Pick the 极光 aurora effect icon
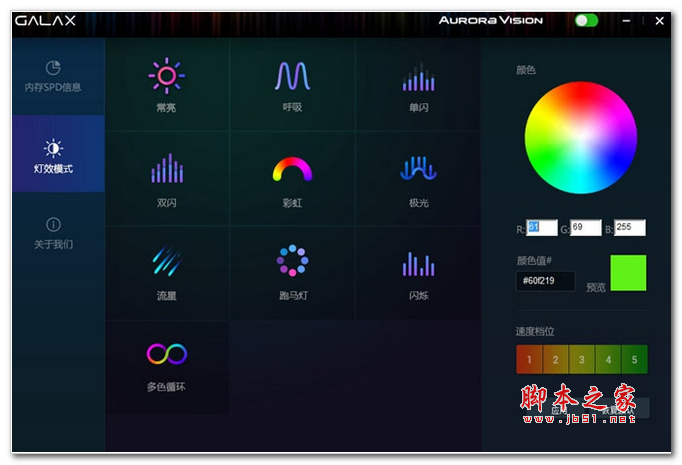 coord(418,168)
